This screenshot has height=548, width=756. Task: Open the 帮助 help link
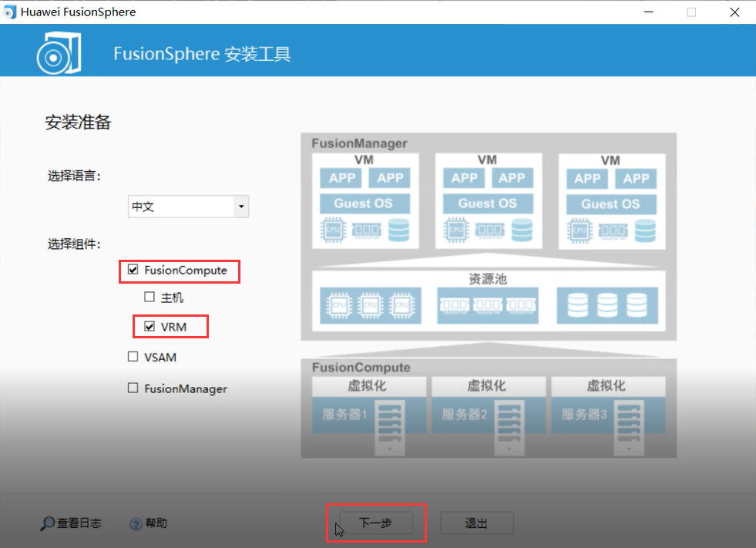pyautogui.click(x=156, y=523)
